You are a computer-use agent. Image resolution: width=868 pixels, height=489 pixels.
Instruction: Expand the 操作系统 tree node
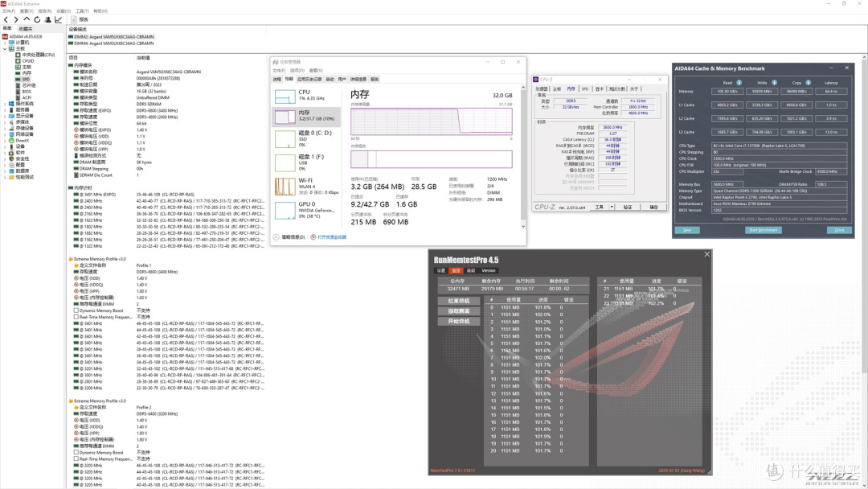pos(6,104)
